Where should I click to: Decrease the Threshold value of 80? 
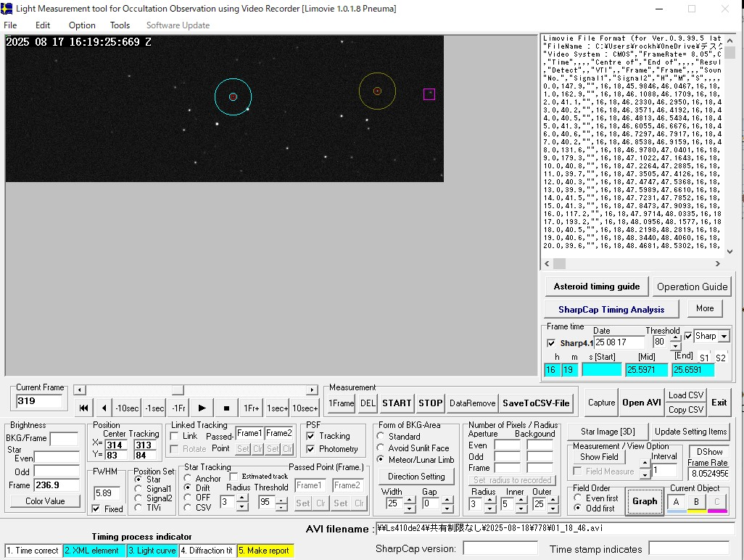[x=676, y=346]
